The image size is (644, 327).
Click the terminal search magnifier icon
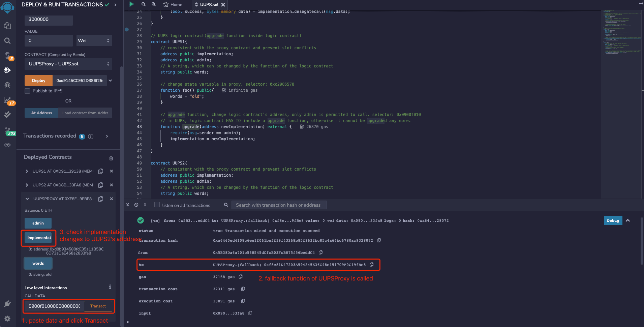tap(226, 205)
